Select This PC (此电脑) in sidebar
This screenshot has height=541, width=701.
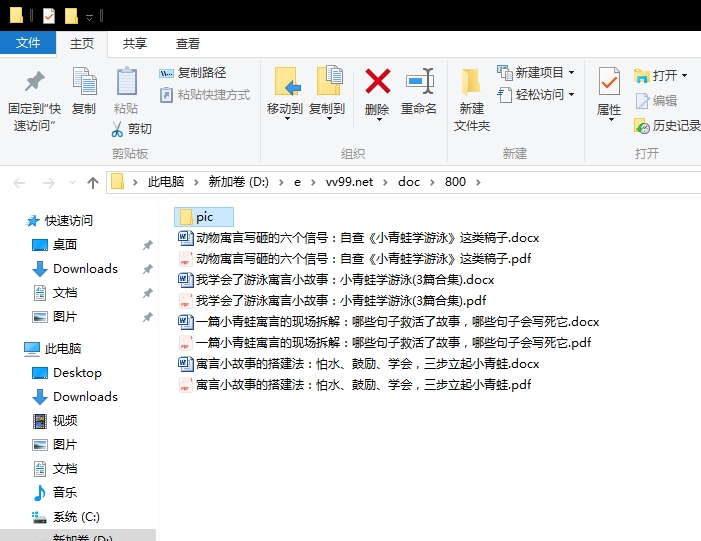click(53, 349)
